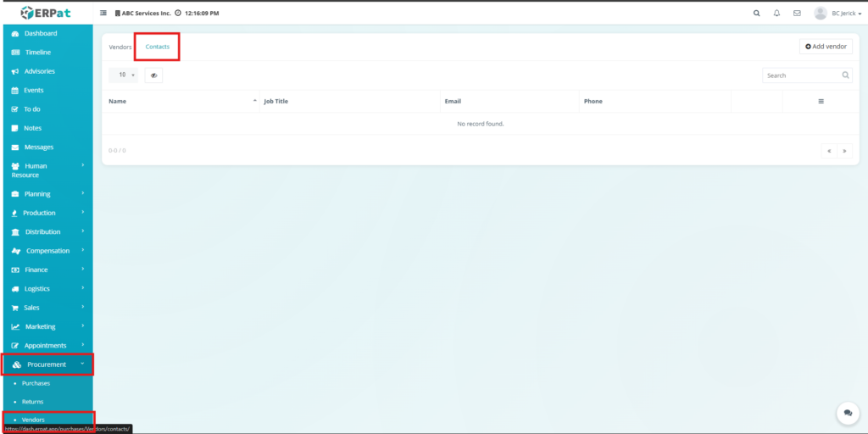
Task: Open Purchases under Procurement
Action: point(36,383)
